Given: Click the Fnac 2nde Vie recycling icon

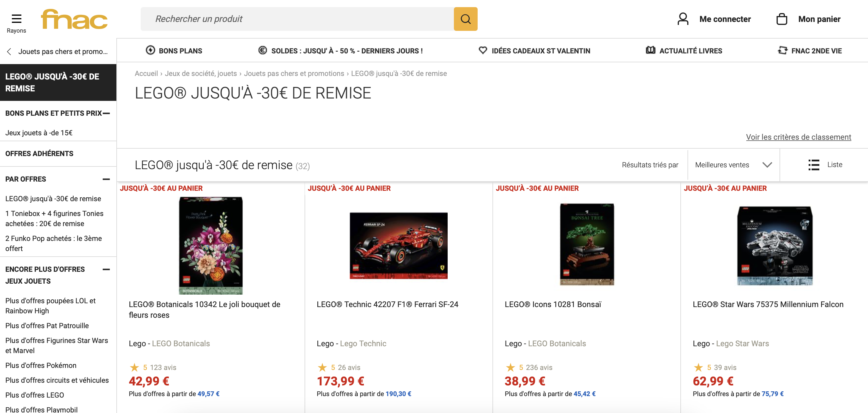Looking at the screenshot, I should pos(783,50).
